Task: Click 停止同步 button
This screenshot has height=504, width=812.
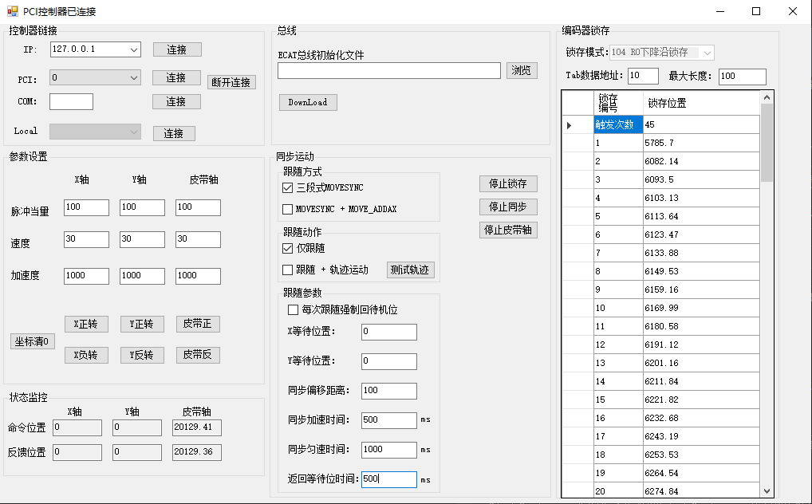Action: 508,207
